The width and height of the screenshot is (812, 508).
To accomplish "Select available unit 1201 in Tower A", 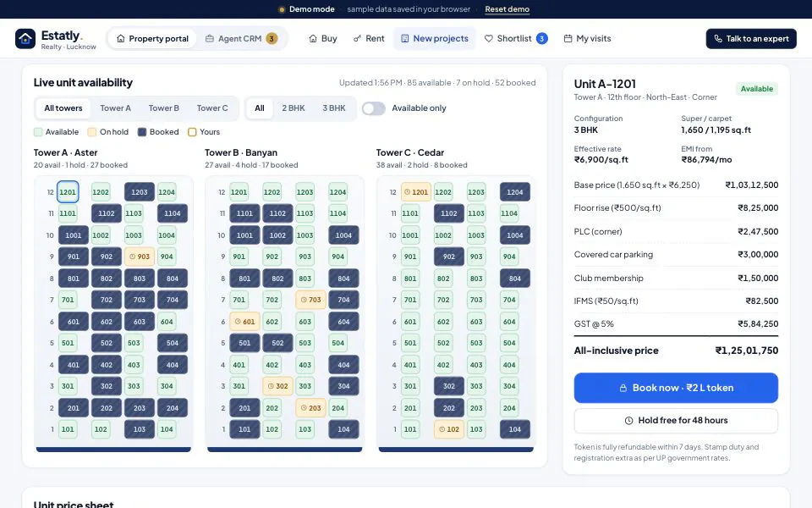I will click(x=68, y=192).
